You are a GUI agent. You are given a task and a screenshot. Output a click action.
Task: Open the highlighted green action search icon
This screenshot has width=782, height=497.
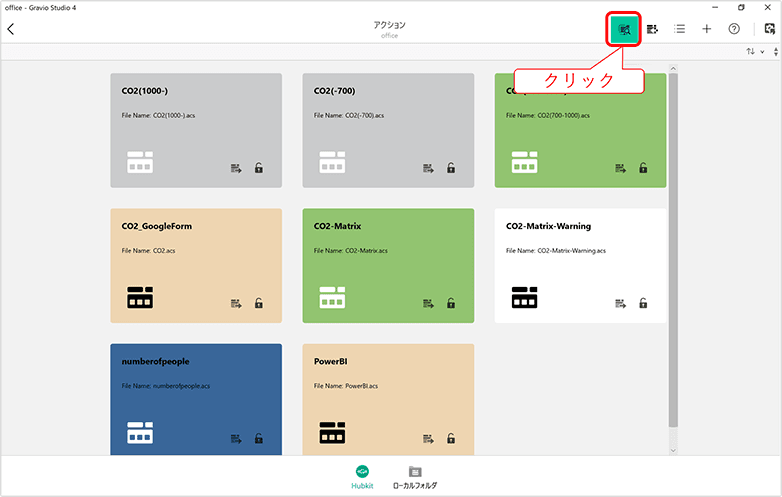coord(623,29)
